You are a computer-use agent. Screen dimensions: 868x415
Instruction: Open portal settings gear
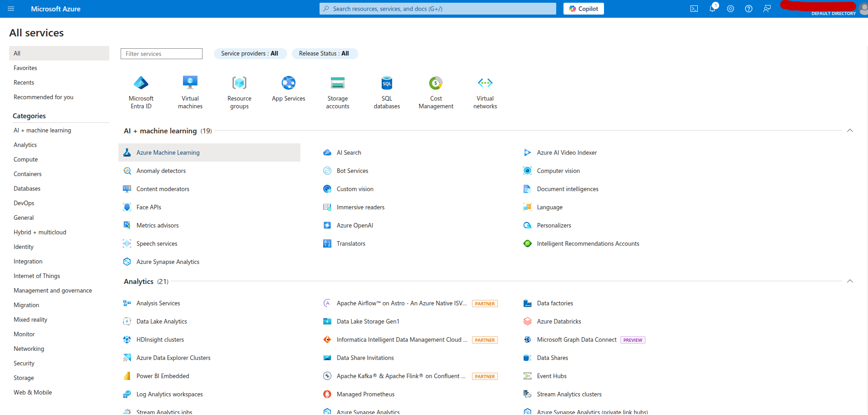tap(731, 9)
